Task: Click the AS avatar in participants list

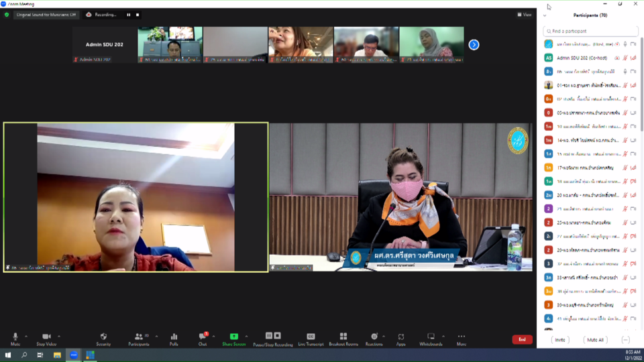Action: (548, 58)
